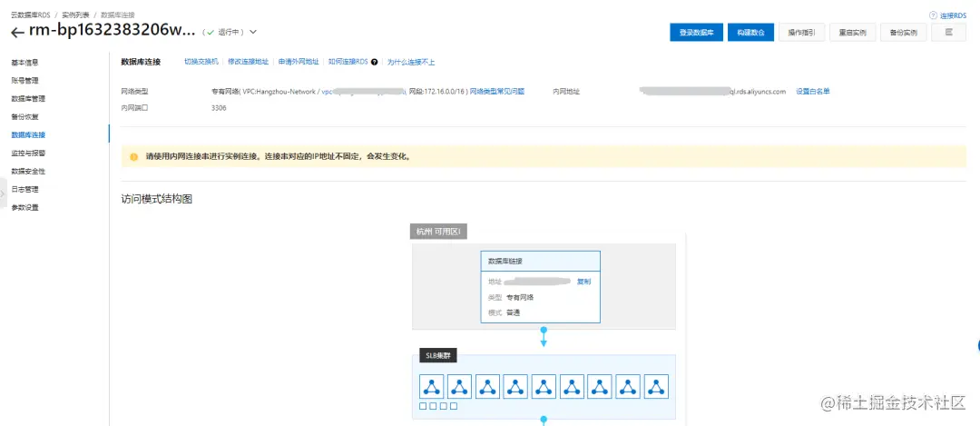Click the 切换交换机 link
The height and width of the screenshot is (426, 980).
[201, 62]
